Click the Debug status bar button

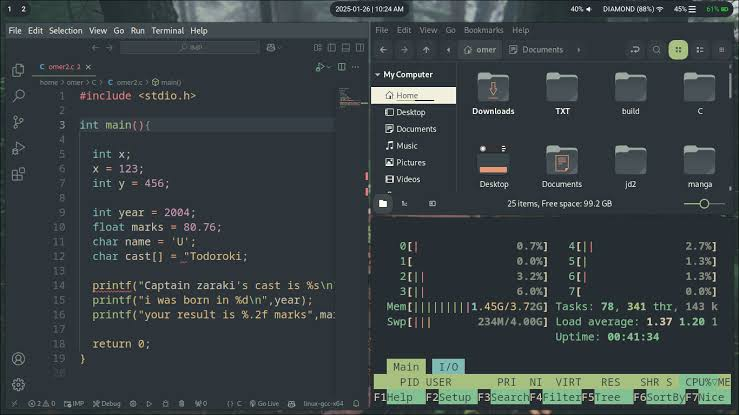tap(107, 404)
